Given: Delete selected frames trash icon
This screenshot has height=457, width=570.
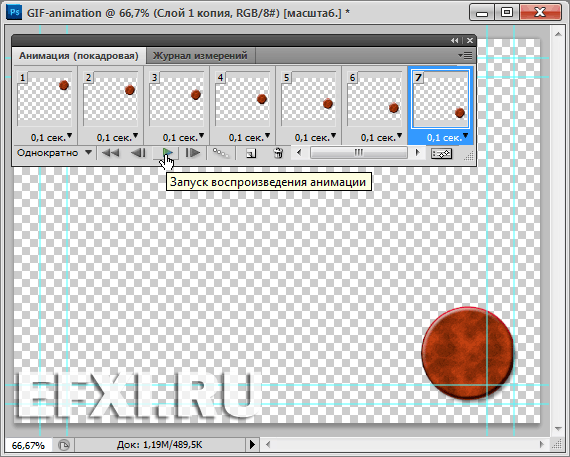Looking at the screenshot, I should click(278, 153).
